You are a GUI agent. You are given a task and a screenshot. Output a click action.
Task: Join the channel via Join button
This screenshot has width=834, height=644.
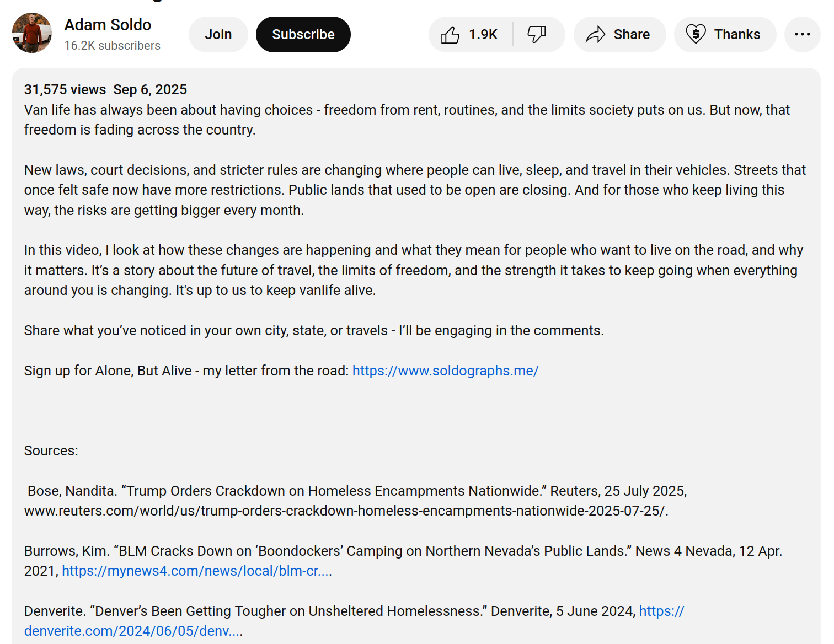218,35
